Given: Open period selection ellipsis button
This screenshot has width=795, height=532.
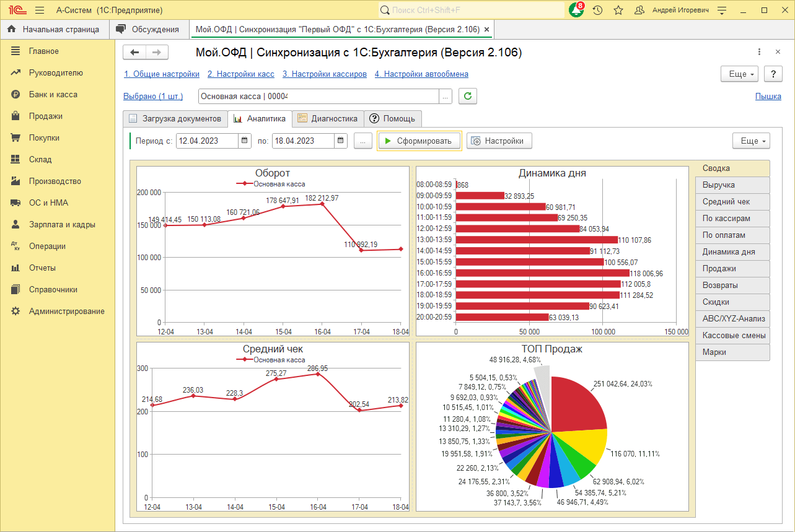Looking at the screenshot, I should click(362, 141).
